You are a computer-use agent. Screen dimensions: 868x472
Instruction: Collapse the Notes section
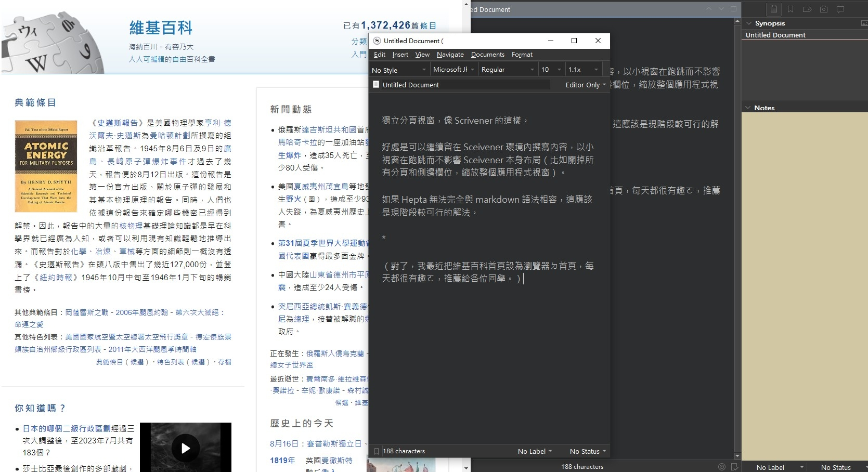pyautogui.click(x=748, y=108)
